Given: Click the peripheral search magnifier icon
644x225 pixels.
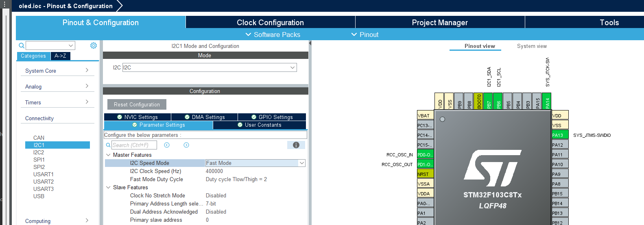Looking at the screenshot, I should coord(22,45).
